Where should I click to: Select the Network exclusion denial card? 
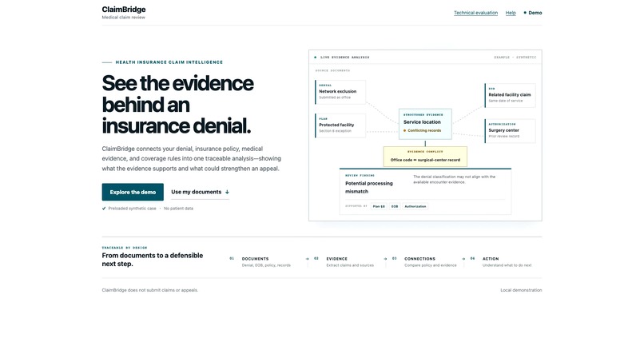[x=340, y=92]
